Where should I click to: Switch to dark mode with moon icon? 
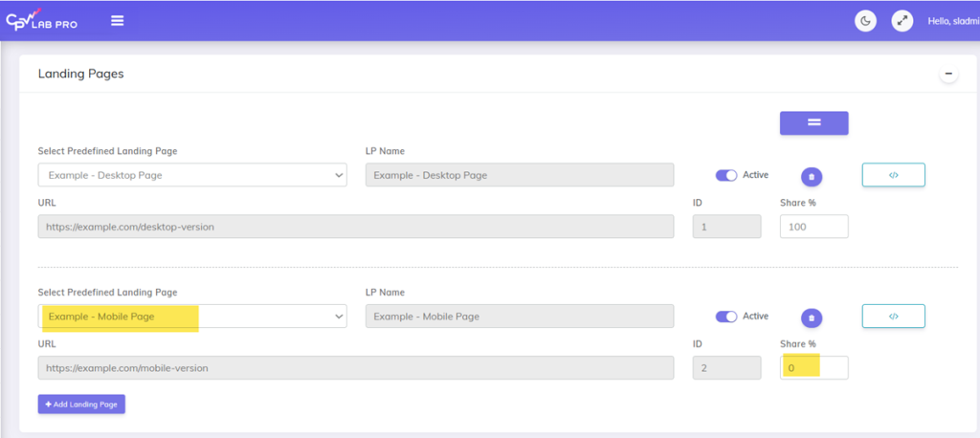pyautogui.click(x=865, y=21)
